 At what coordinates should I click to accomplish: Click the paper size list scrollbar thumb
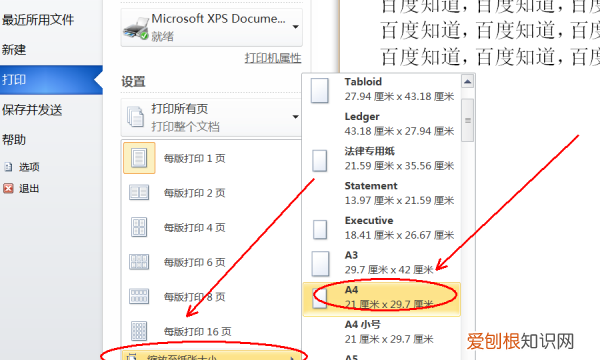pos(467,120)
